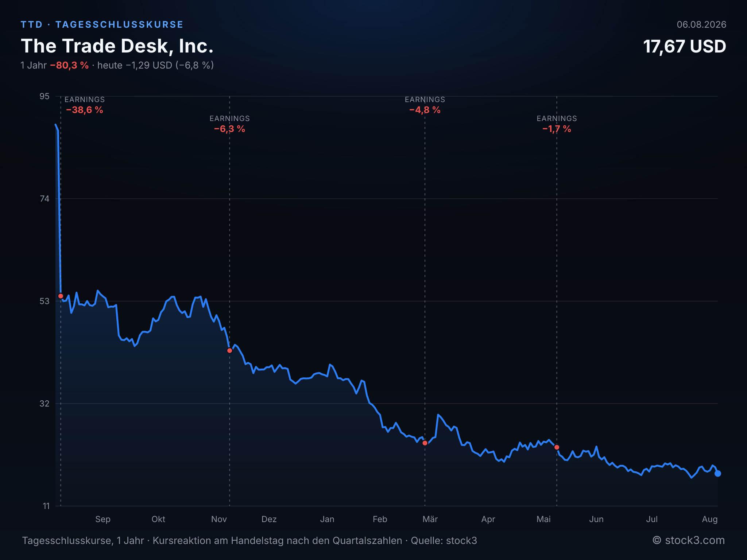Click the Sep x-axis label
Screen dimensions: 747x560
pos(103,519)
